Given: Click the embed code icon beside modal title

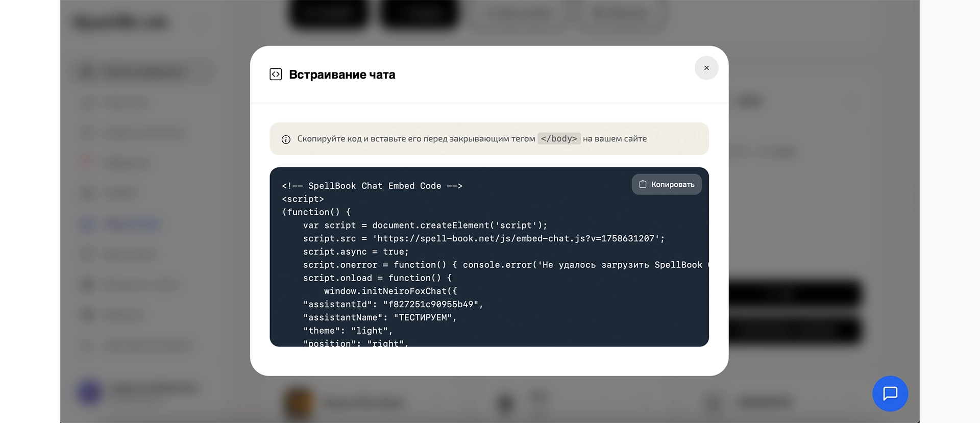Looking at the screenshot, I should pyautogui.click(x=276, y=74).
